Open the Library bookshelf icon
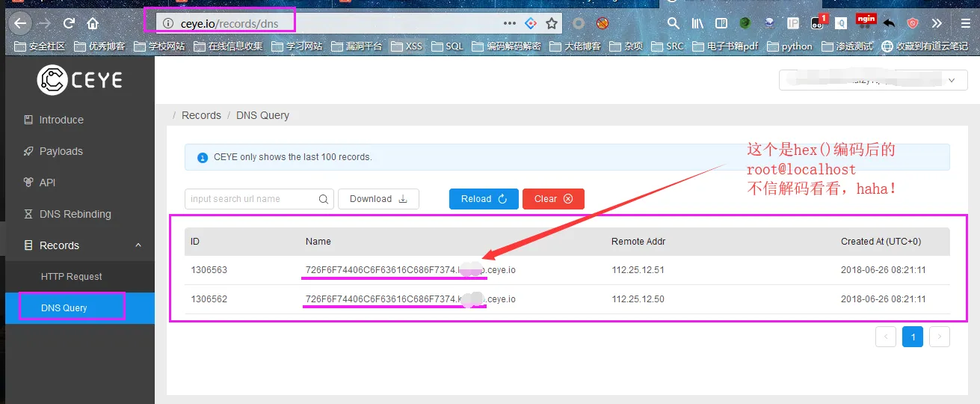980x404 pixels. [x=697, y=23]
